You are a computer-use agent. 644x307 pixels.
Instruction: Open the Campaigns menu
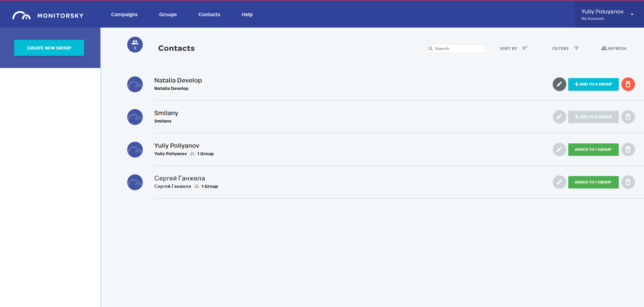(124, 14)
